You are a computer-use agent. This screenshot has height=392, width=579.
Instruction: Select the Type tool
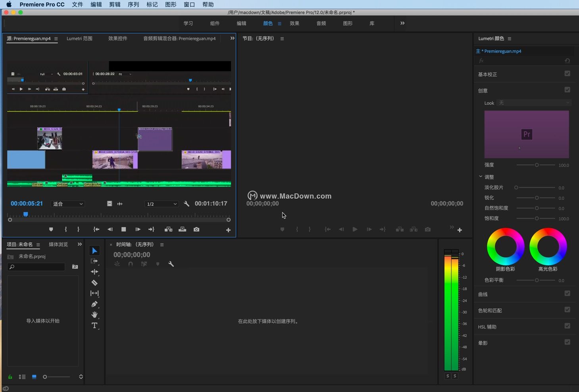(x=94, y=325)
